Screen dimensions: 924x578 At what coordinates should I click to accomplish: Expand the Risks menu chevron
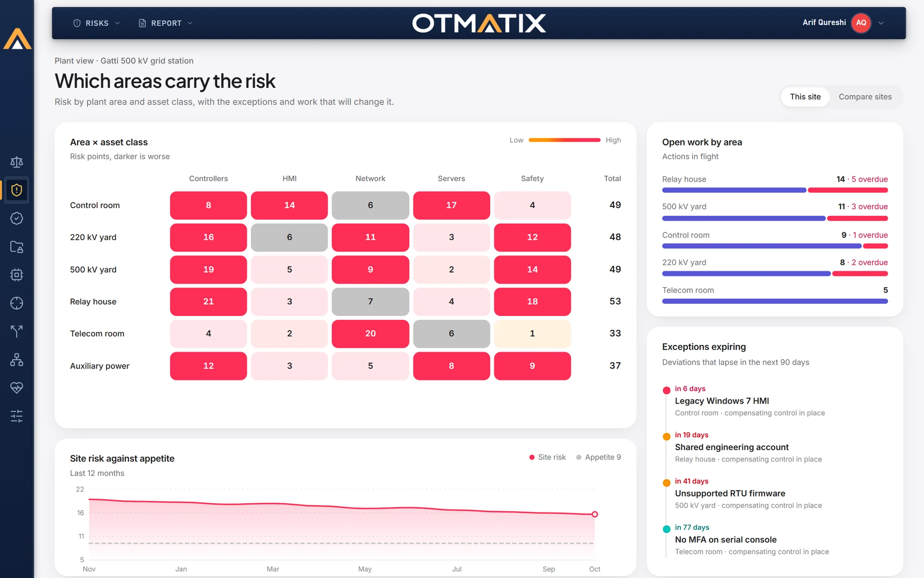pos(117,23)
